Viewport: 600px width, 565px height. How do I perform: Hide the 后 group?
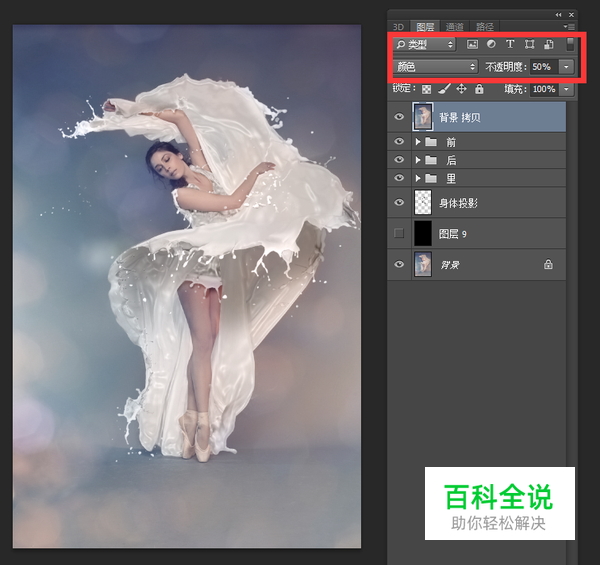pyautogui.click(x=399, y=160)
